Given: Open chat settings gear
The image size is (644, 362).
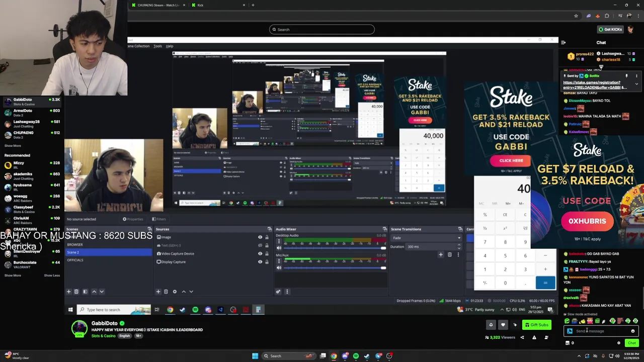Looking at the screenshot, I should 619,343.
